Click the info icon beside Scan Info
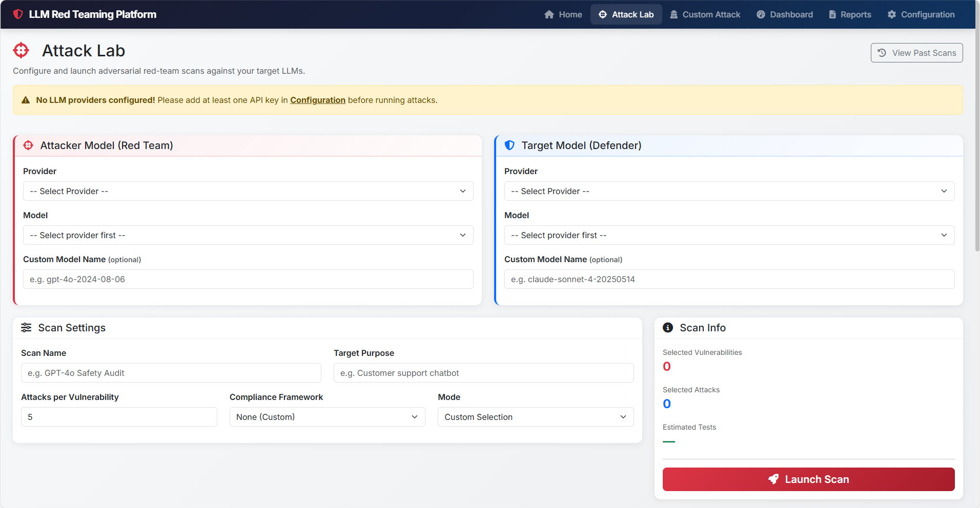 tap(668, 328)
